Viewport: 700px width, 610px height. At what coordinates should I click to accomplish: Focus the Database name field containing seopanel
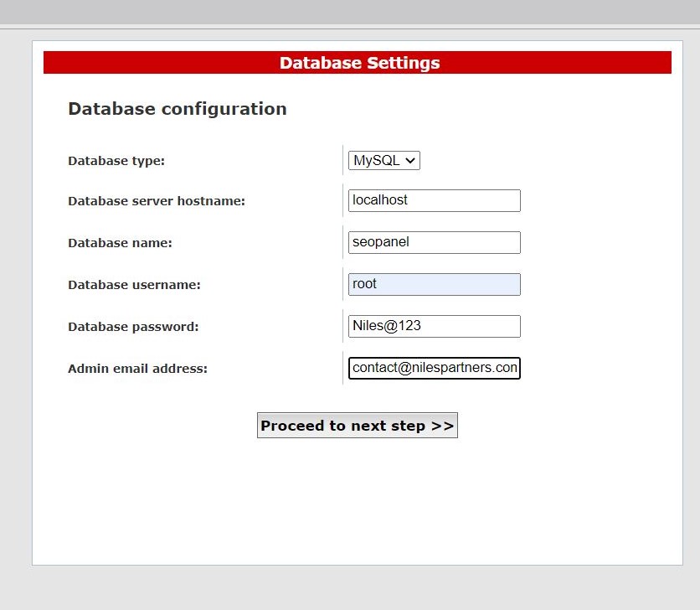click(434, 242)
